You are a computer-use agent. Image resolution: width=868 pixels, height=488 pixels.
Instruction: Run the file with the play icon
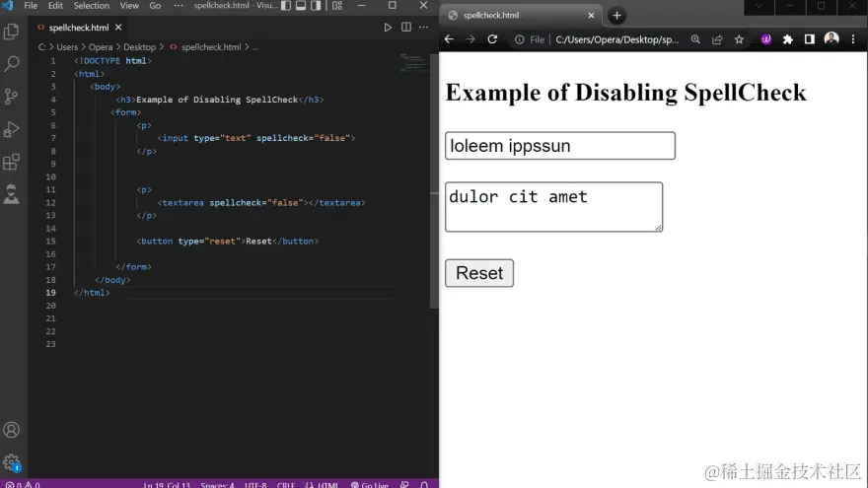click(388, 28)
